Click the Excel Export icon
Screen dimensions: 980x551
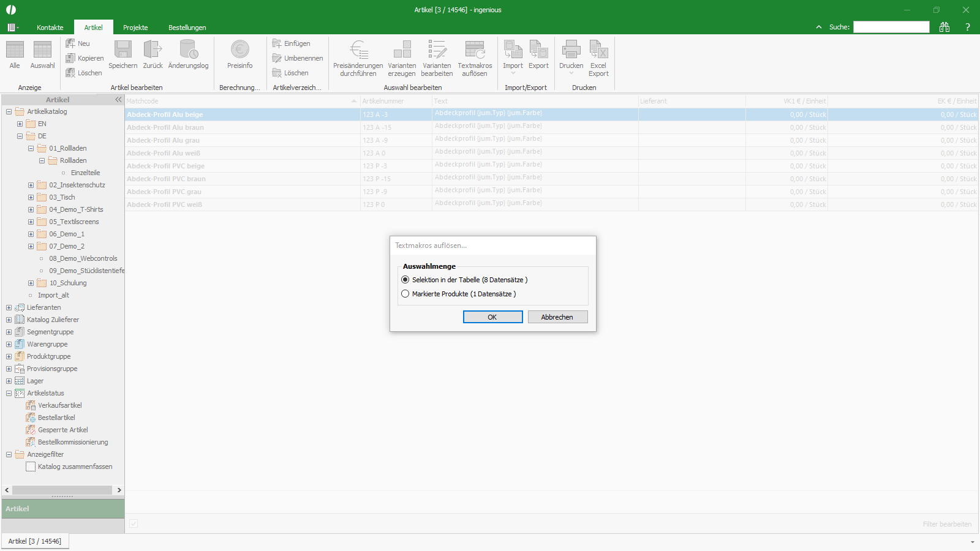pyautogui.click(x=598, y=50)
